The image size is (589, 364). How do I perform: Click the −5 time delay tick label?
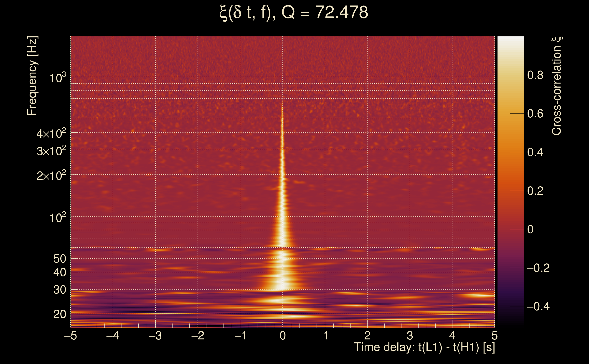point(70,336)
